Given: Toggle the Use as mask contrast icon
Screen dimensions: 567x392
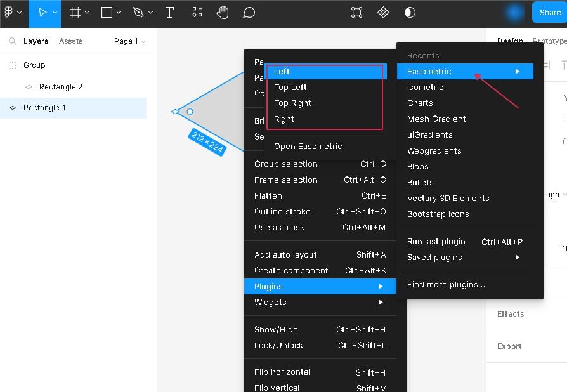Looking at the screenshot, I should pyautogui.click(x=410, y=13).
